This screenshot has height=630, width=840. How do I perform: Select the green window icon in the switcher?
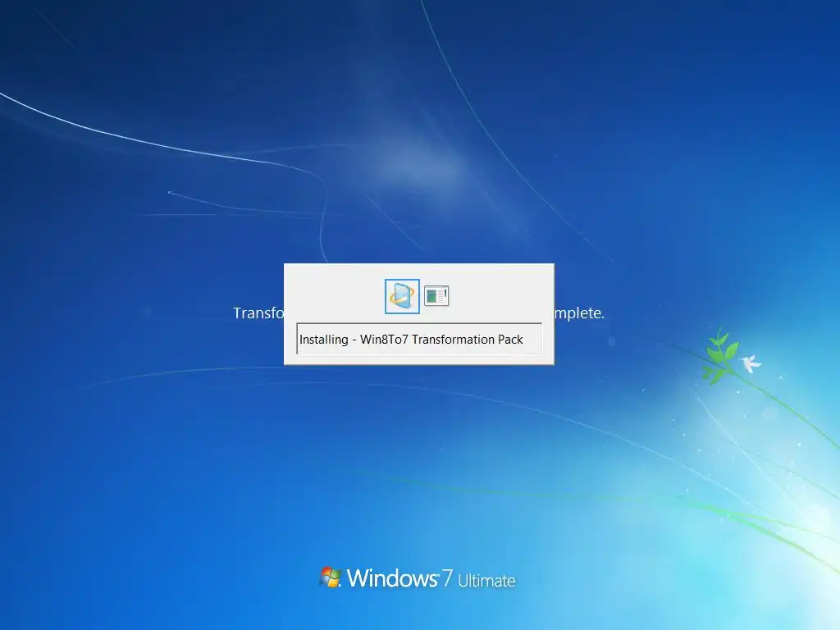tap(436, 295)
